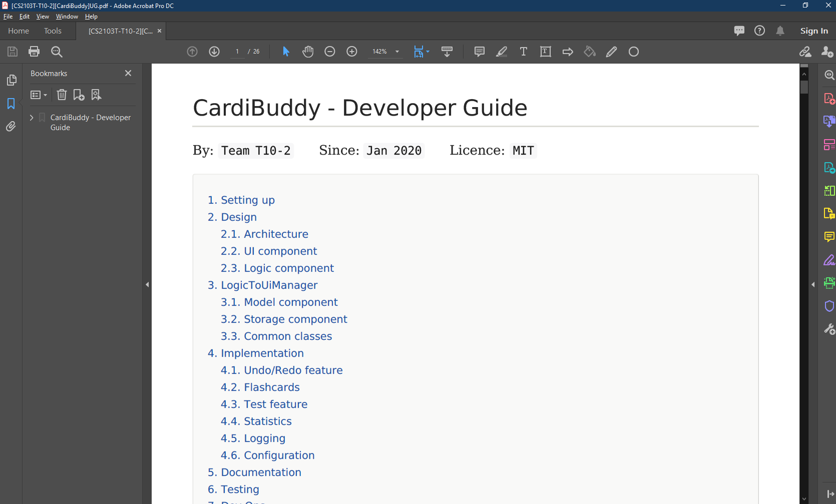Viewport: 836px width, 504px height.
Task: Zoom out with minus button
Action: coord(329,52)
